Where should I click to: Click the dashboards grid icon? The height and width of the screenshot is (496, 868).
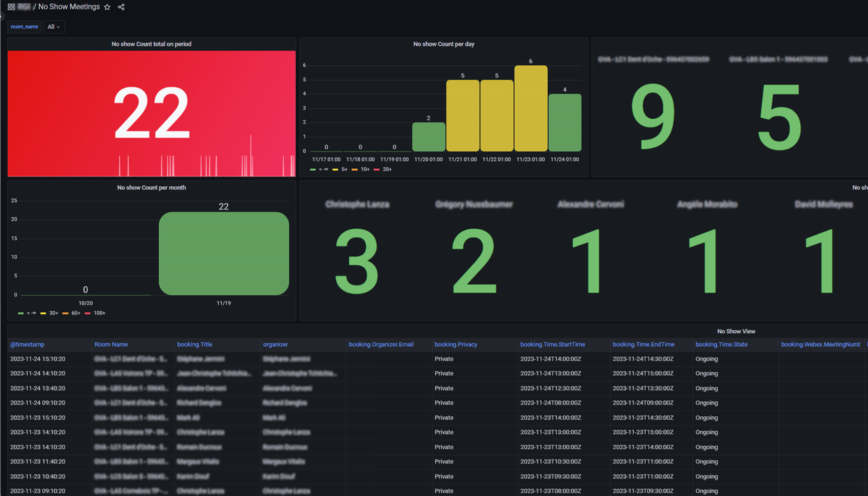pos(11,7)
